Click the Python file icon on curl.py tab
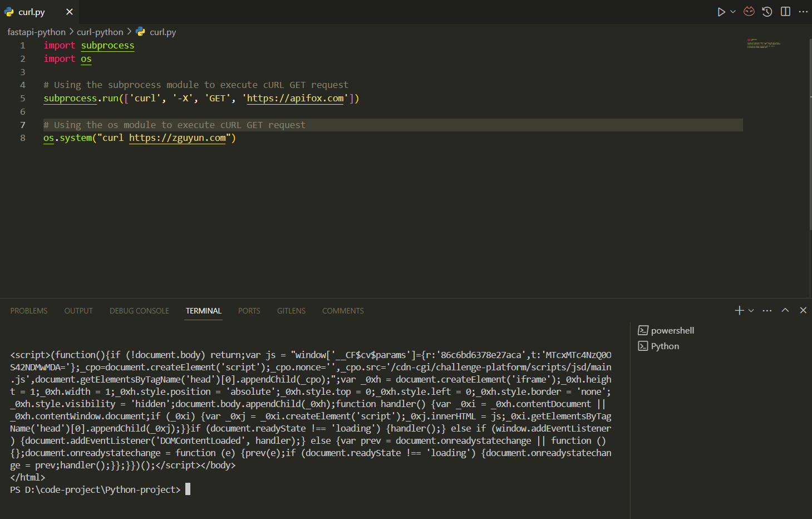This screenshot has width=812, height=519. pos(9,12)
